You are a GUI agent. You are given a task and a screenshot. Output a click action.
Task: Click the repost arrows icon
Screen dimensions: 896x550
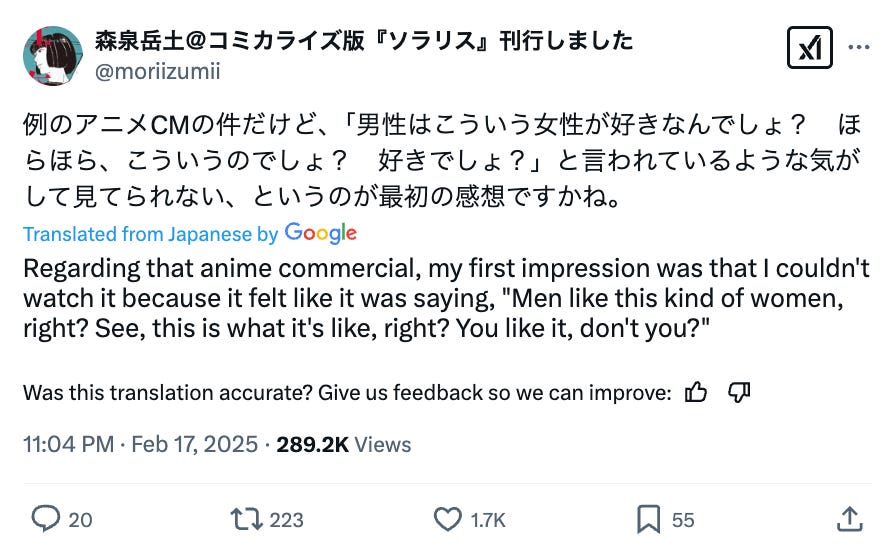(244, 519)
